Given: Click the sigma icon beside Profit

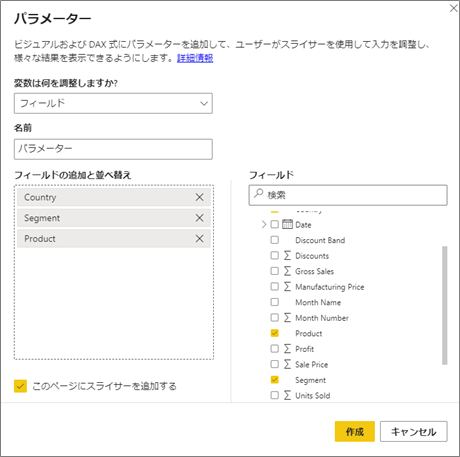Looking at the screenshot, I should coord(287,349).
